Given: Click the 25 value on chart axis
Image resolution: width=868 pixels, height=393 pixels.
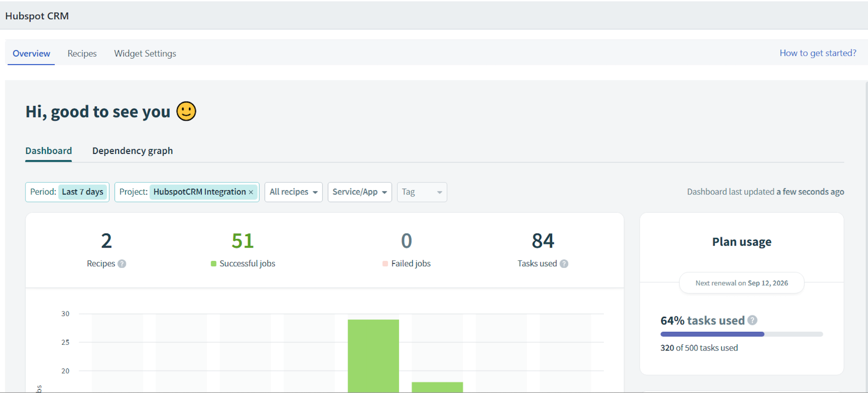Looking at the screenshot, I should coord(65,342).
